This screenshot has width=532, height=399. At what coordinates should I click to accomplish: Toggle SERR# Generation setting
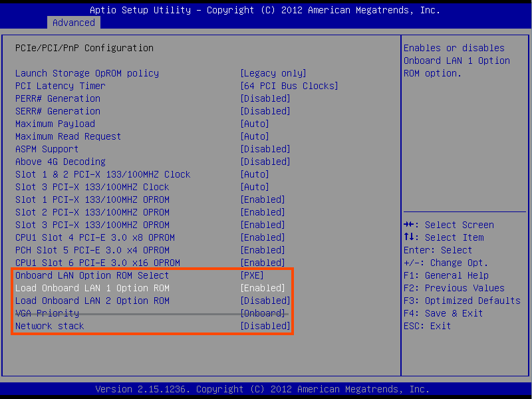(x=58, y=111)
